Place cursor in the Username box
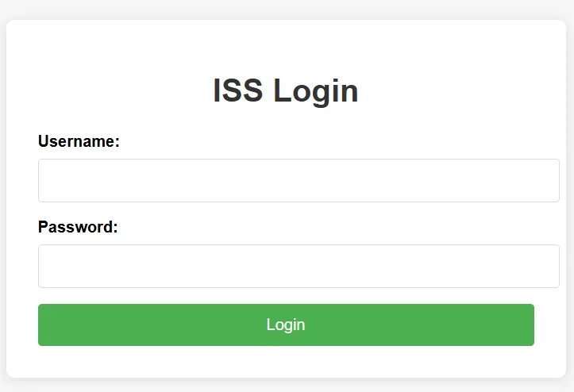The height and width of the screenshot is (392, 574). pos(299,180)
